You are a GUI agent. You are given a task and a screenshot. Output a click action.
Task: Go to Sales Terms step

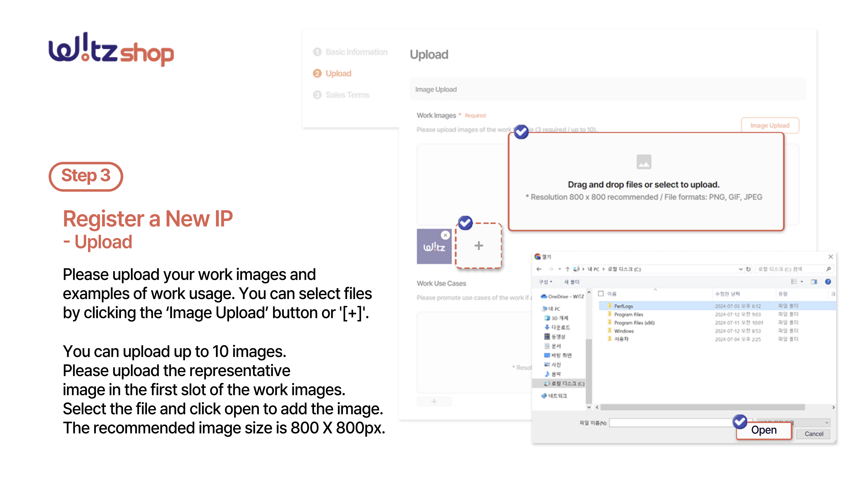tap(341, 95)
